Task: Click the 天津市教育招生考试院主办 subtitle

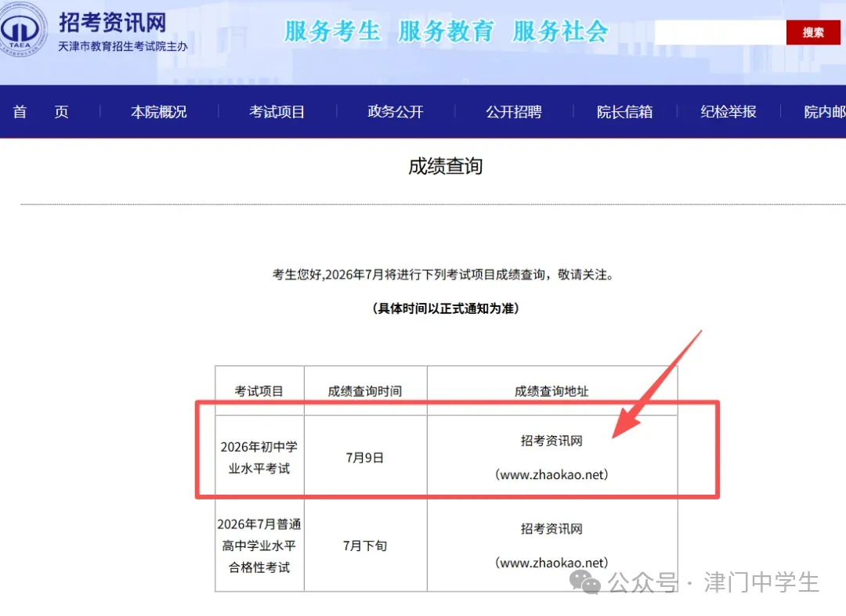Action: (123, 46)
